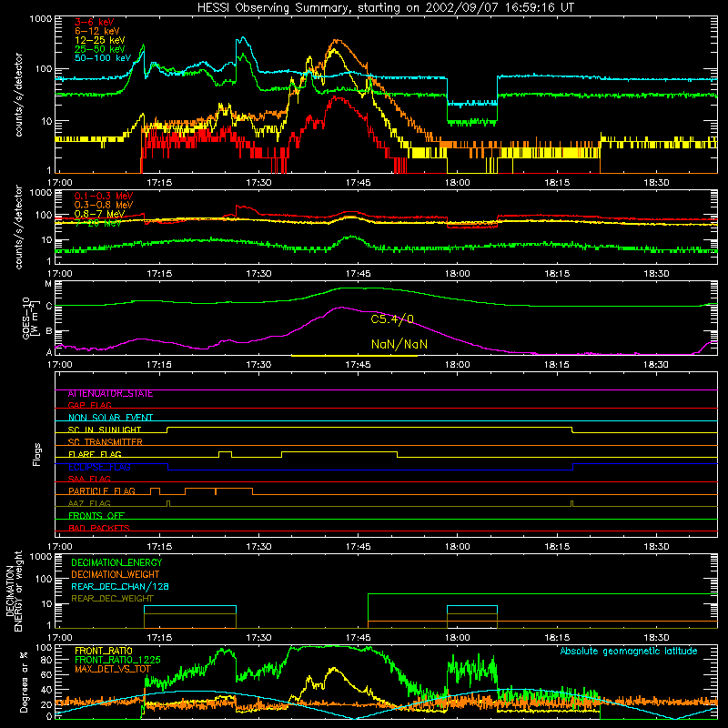Click the HESSI Observing Summary title text
This screenshot has height=728, width=728.
386,8
